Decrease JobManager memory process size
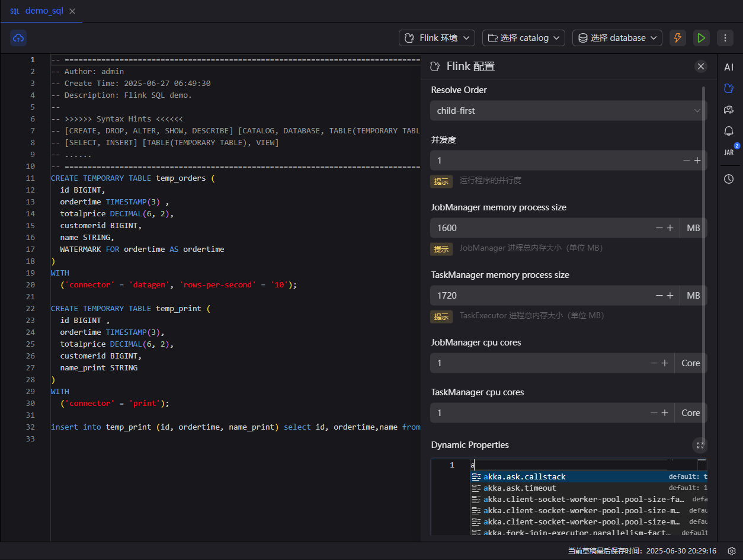743x560 pixels. point(659,228)
